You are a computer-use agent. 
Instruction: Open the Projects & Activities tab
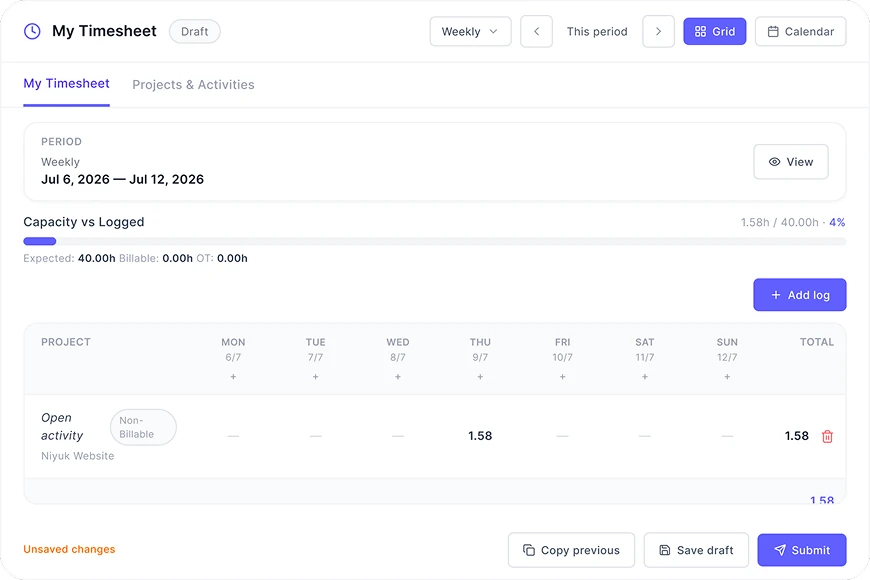click(x=193, y=84)
